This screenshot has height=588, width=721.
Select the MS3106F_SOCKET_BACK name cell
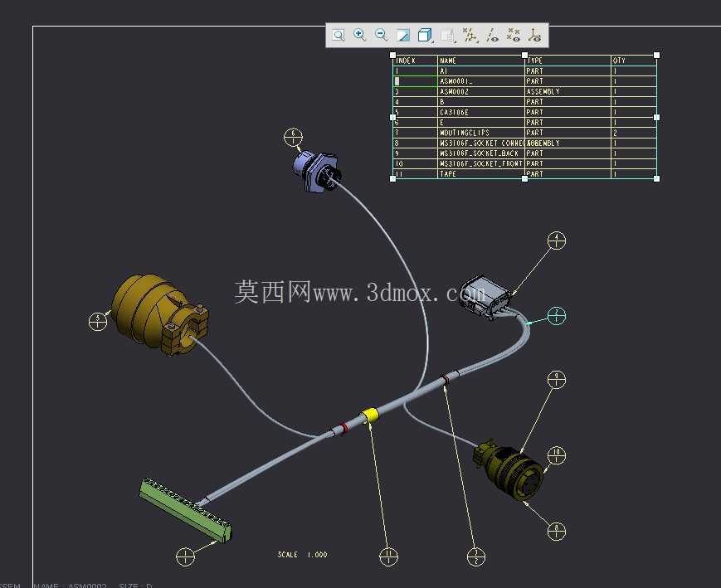click(x=481, y=153)
